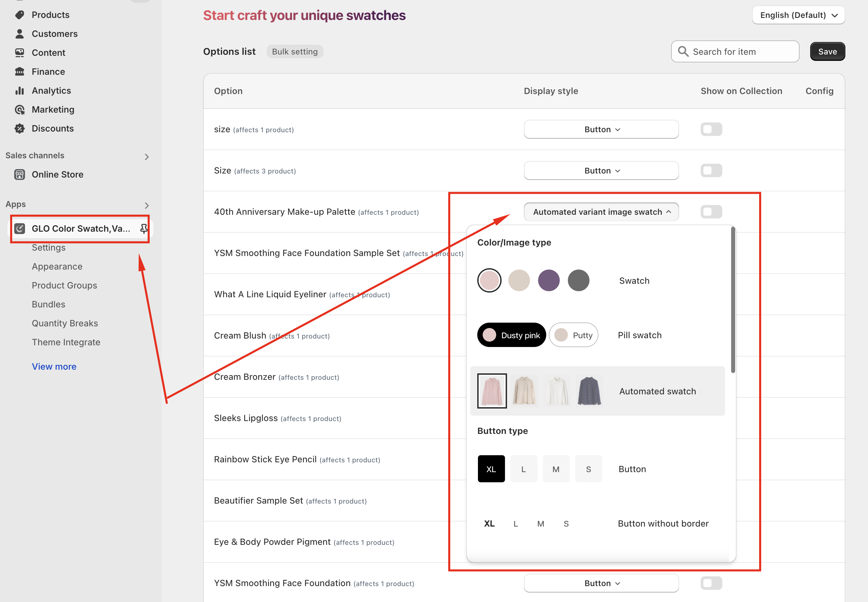Toggle Show on Collection for 40th Anniversary Palette
The height and width of the screenshot is (602, 868).
tap(711, 212)
